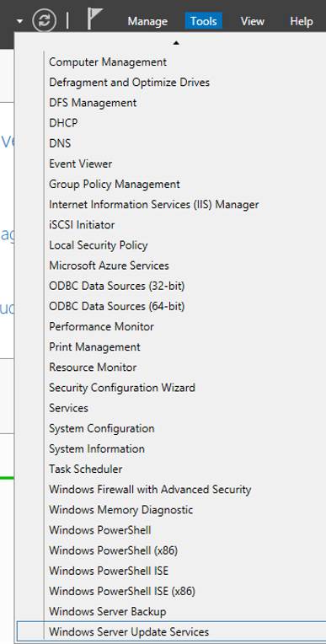Select DFS Management
This screenshot has width=326, height=644.
(93, 103)
